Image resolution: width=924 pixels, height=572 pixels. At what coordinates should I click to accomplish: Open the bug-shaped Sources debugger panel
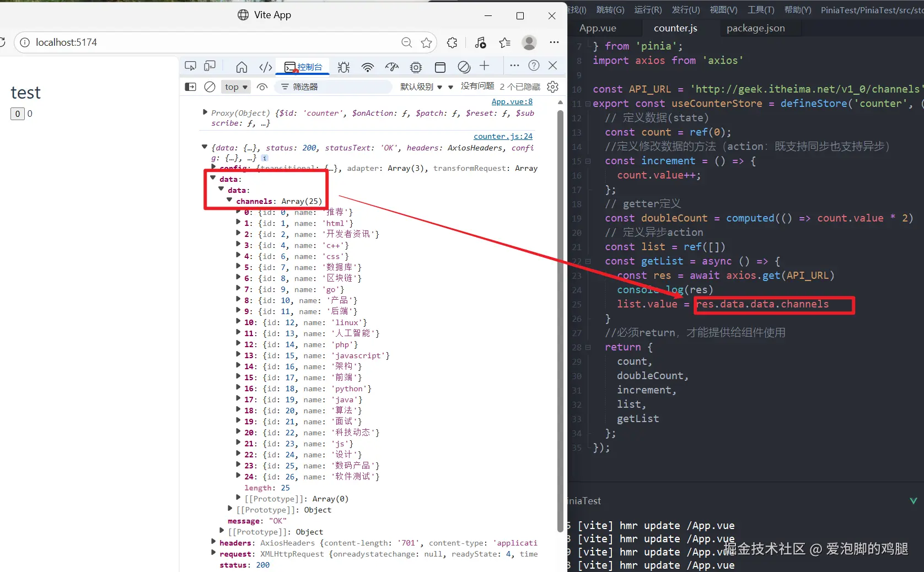344,67
